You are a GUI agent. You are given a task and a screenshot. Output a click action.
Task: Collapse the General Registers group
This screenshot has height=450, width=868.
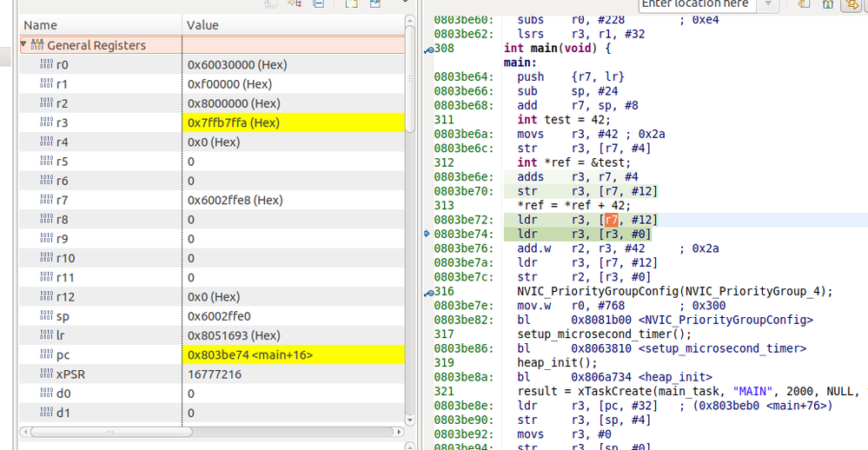point(24,45)
